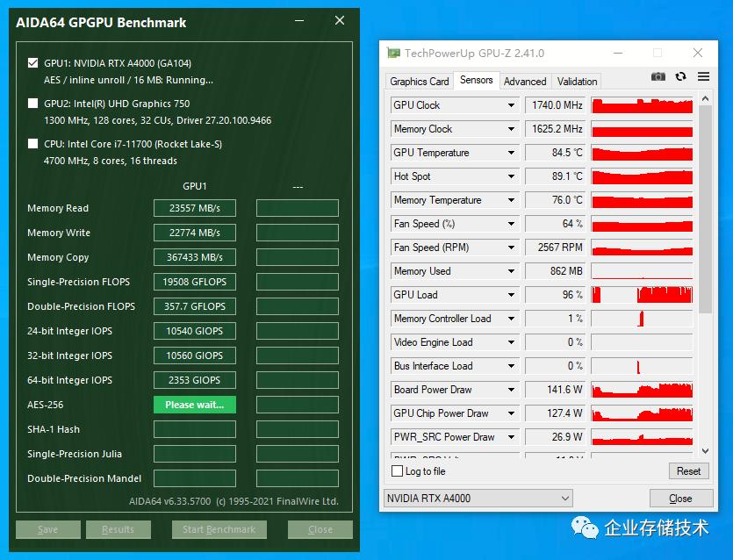Refresh sensors with the GPU-Z refresh icon
733x560 pixels.
pos(680,76)
